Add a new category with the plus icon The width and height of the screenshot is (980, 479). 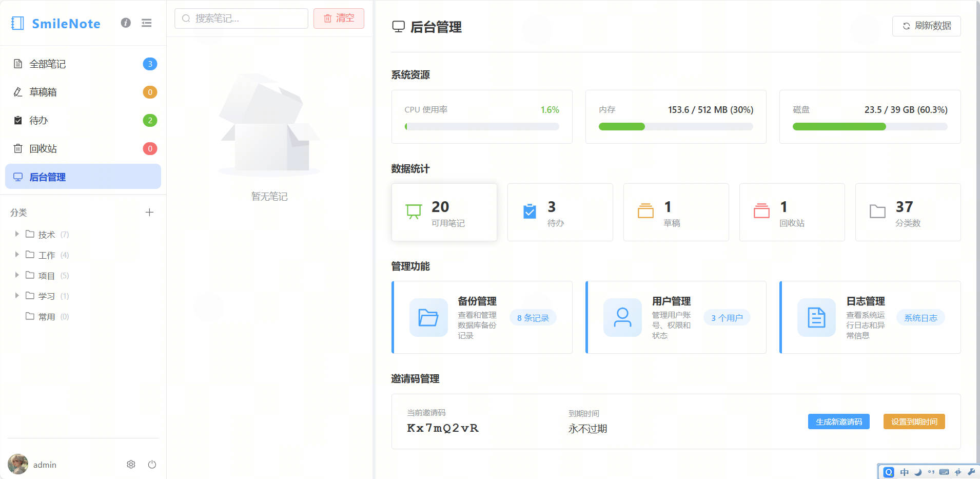click(149, 212)
